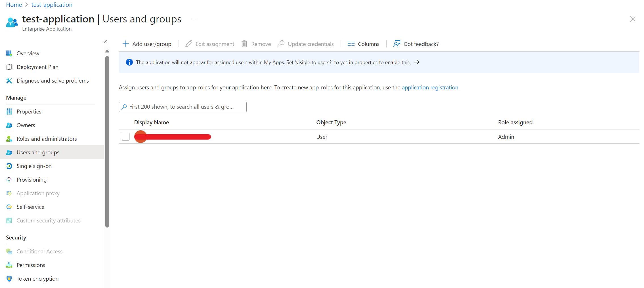Click the Application proxy icon
Viewport: 644px width, 288px height.
(x=9, y=193)
